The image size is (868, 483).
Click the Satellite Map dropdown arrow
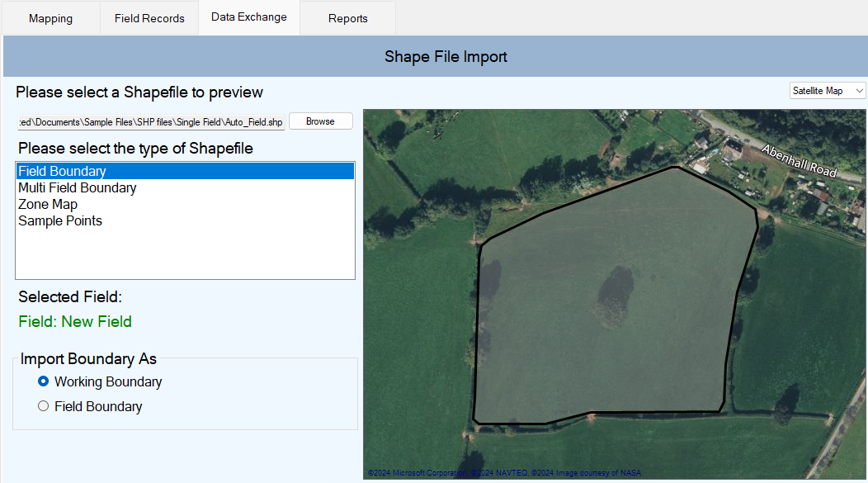859,91
